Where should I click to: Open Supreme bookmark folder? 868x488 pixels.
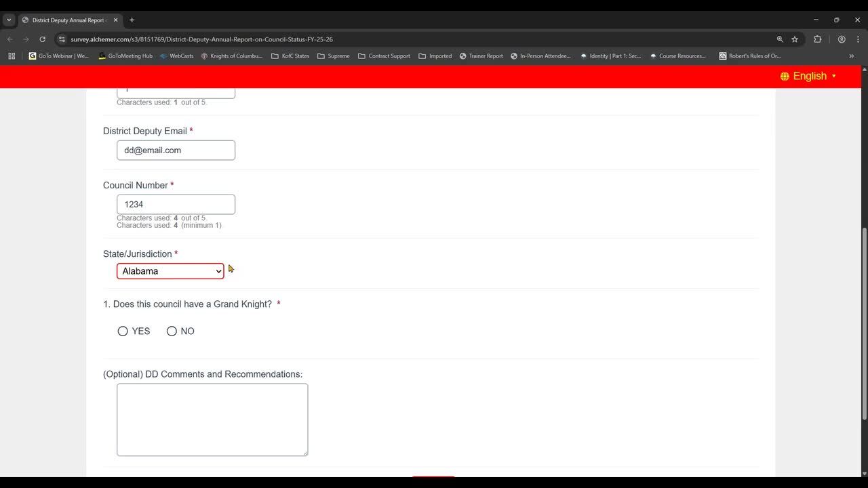click(334, 56)
